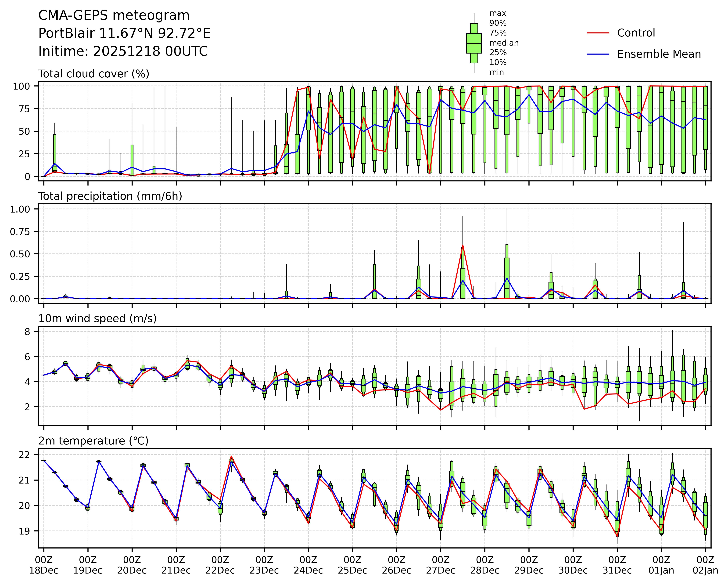Click the 'Total cloud cover (%)' panel title

[94, 74]
